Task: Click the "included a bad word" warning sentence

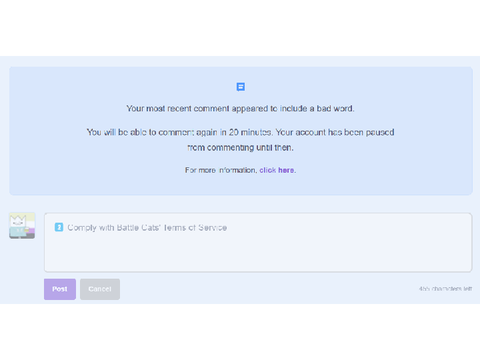Action: (x=240, y=109)
